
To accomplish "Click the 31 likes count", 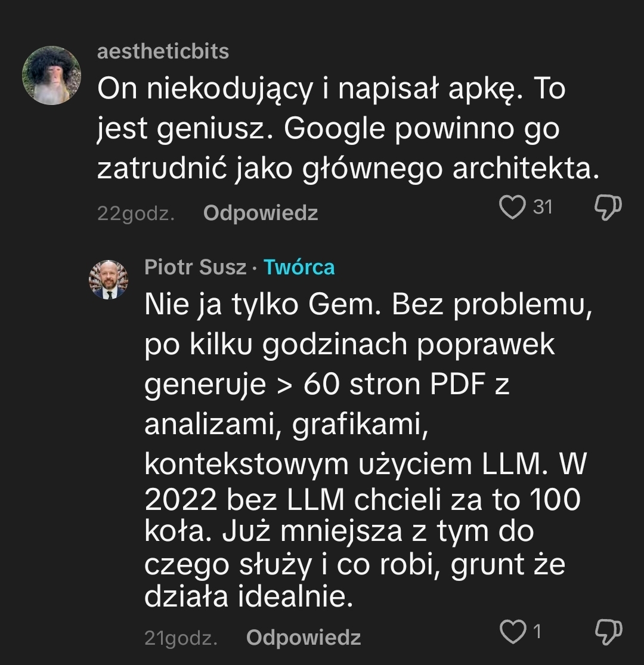I will click(x=543, y=207).
